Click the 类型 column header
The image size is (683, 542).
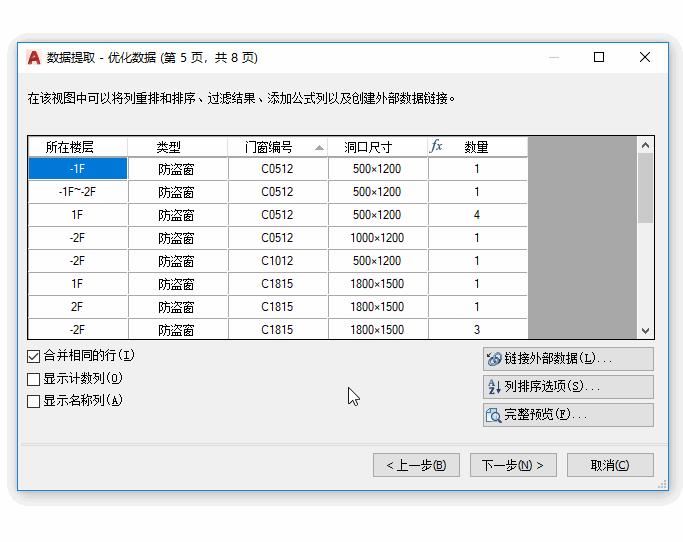178,147
